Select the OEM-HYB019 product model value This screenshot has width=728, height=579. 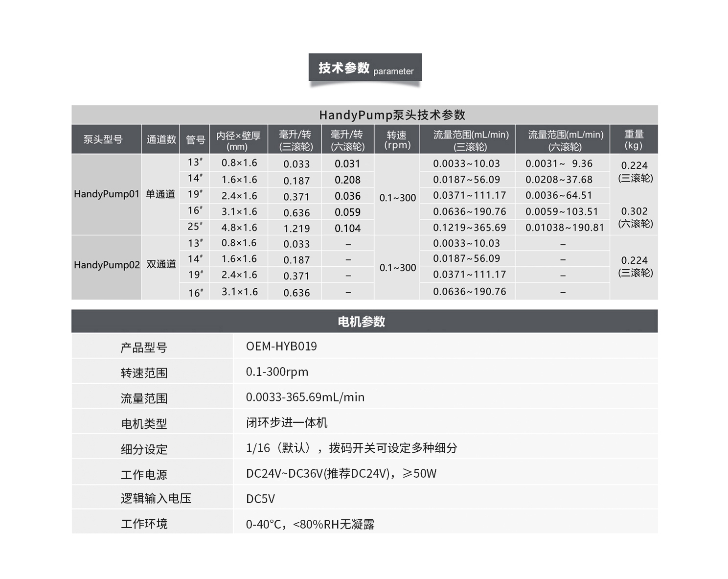(281, 347)
